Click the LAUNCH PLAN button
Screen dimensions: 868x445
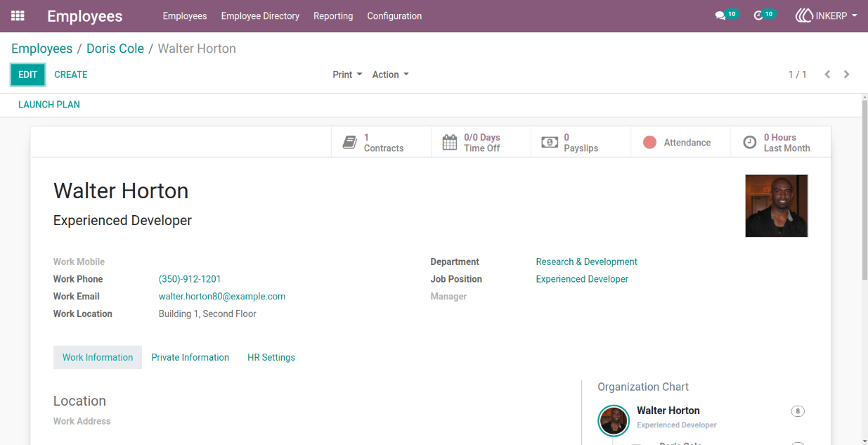49,105
